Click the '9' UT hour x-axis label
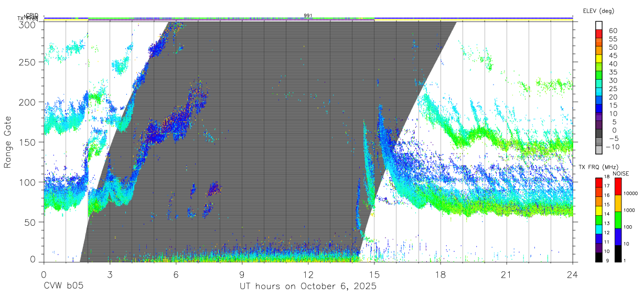The width and height of the screenshot is (644, 297). click(242, 274)
